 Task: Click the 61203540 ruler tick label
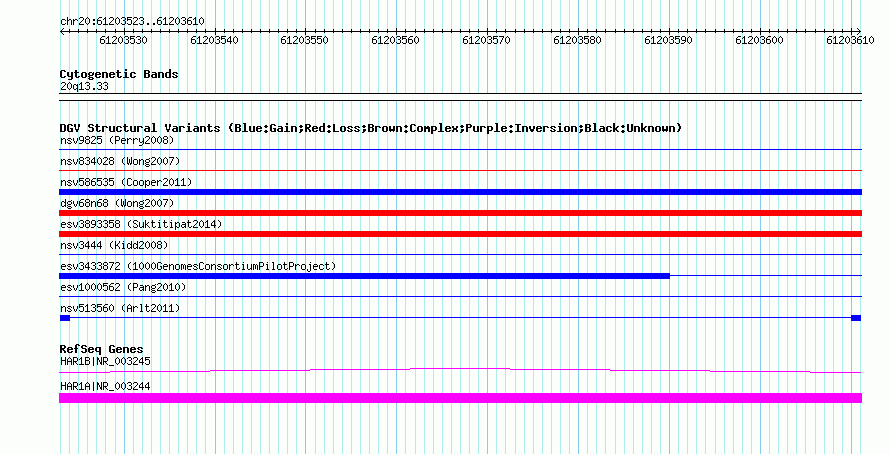[x=214, y=40]
